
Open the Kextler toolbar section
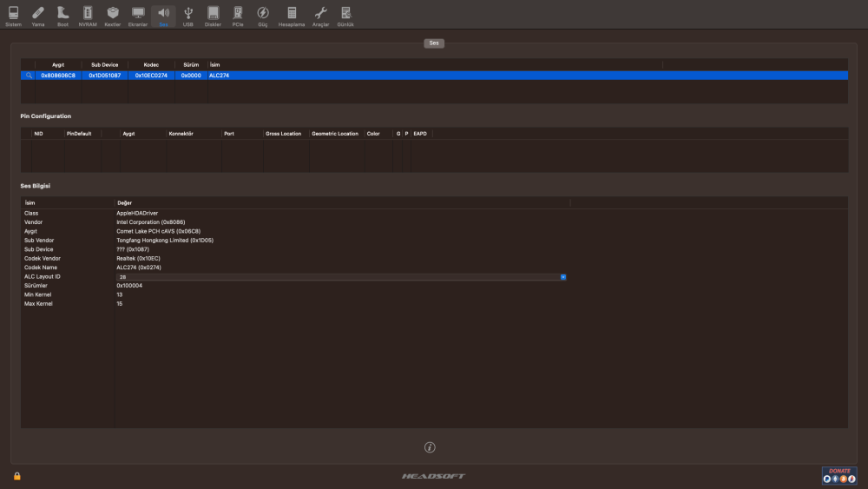coord(112,16)
